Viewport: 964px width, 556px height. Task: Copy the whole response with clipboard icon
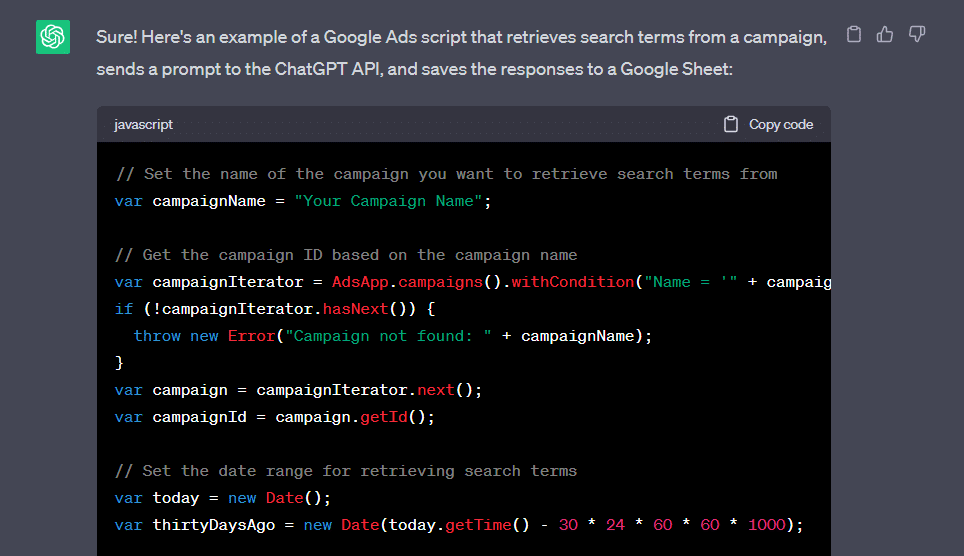coord(854,34)
